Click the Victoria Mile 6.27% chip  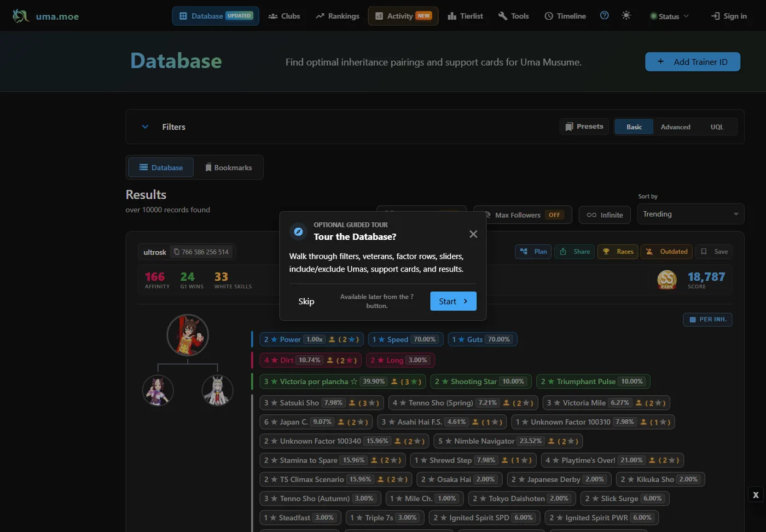[x=606, y=403]
